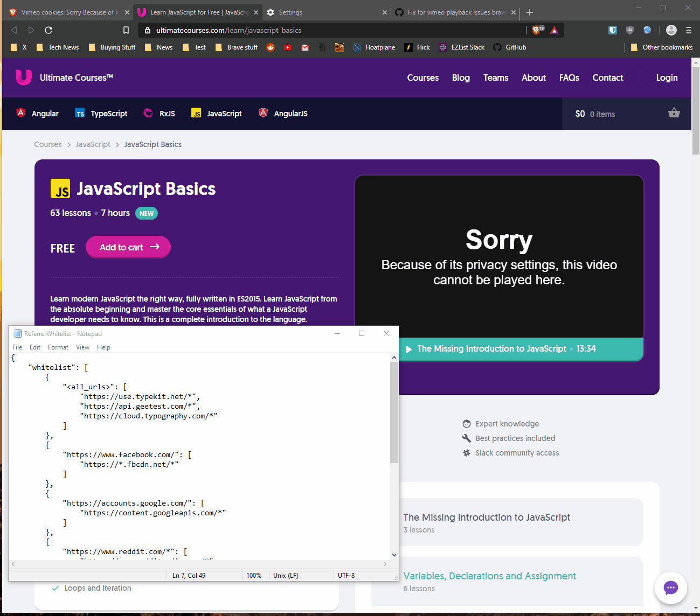Open the Login link in header
This screenshot has height=616, width=700.
coord(667,78)
